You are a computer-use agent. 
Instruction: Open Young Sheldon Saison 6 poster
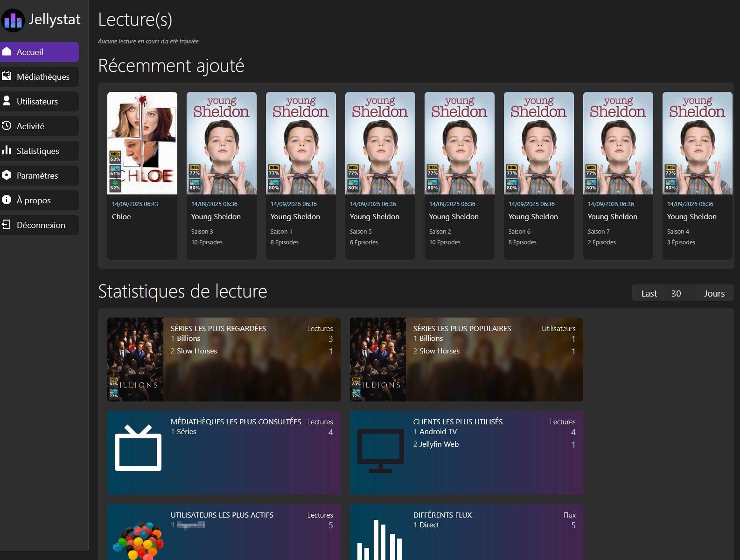pos(539,143)
